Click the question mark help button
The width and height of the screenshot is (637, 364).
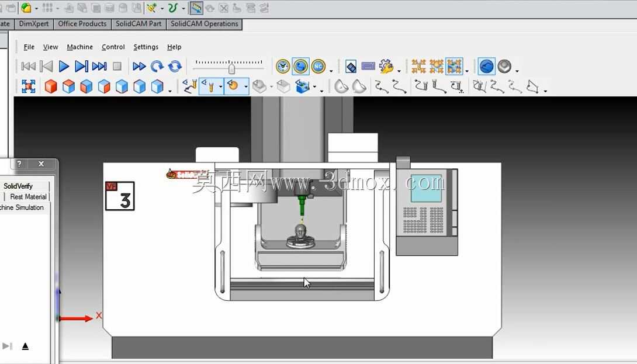[19, 164]
